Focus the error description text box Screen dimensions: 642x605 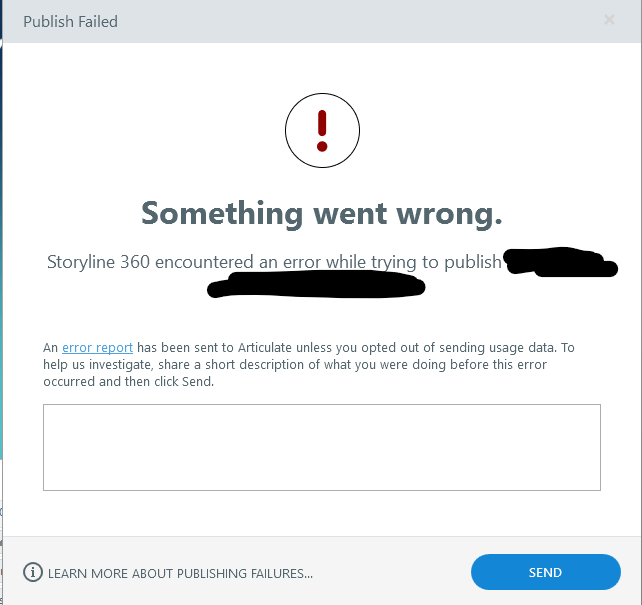coord(321,447)
